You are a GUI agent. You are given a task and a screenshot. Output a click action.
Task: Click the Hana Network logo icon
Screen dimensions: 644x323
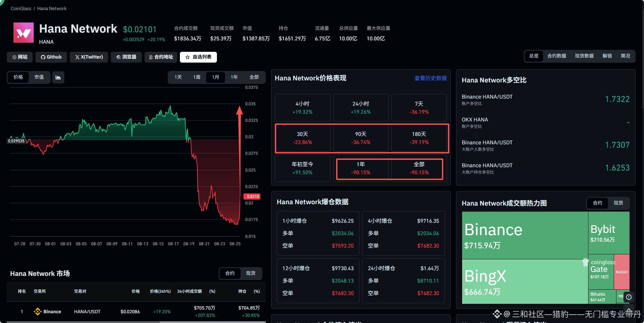(x=24, y=33)
